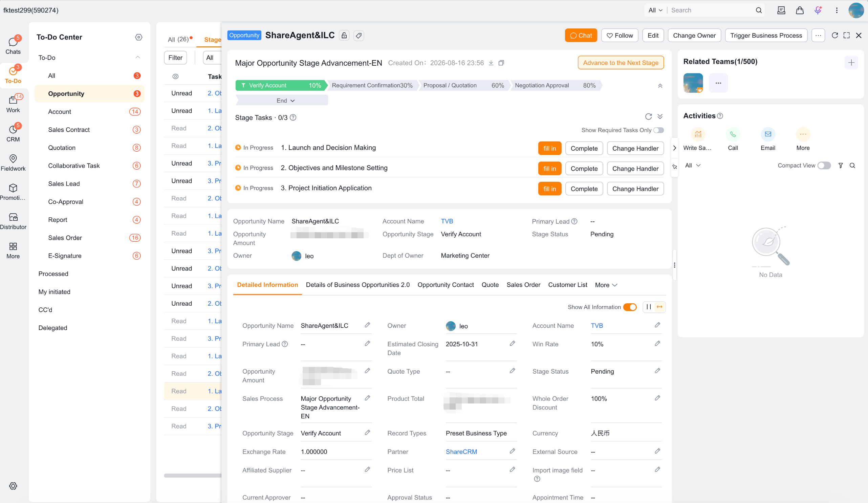This screenshot has height=503, width=868.
Task: Click the lock icon beside ShareAgent&ILC
Action: coord(344,35)
